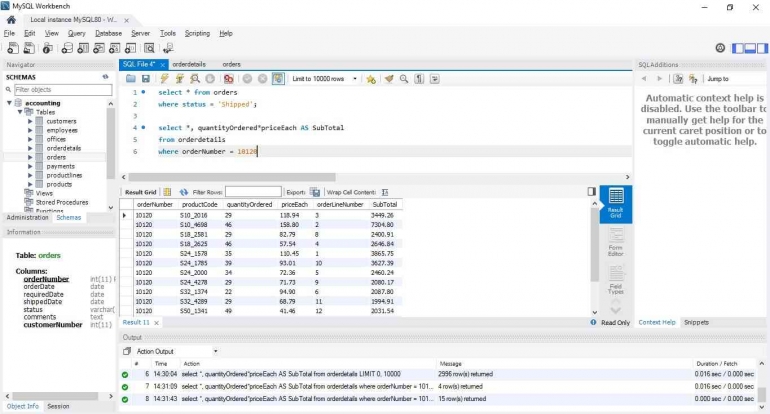Toggle invisible characters pilcrow icon
The height and width of the screenshot is (414, 770).
pyautogui.click(x=419, y=79)
